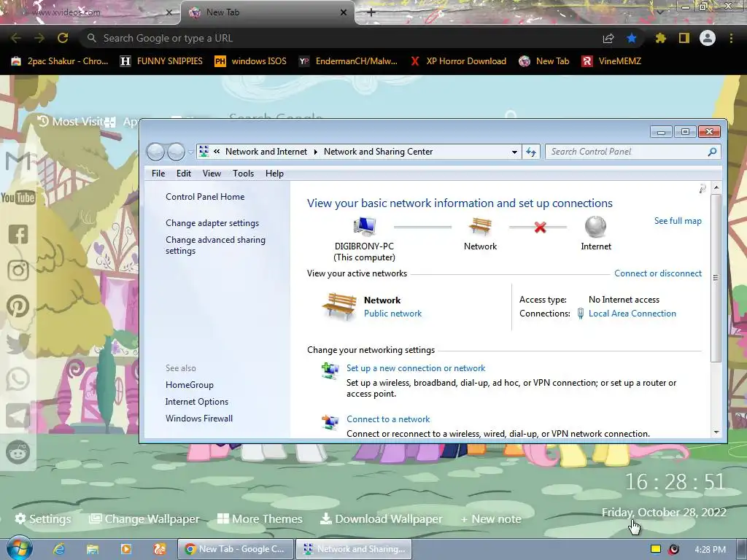Expand the address path dropdown arrow
The width and height of the screenshot is (747, 560).
click(x=514, y=152)
